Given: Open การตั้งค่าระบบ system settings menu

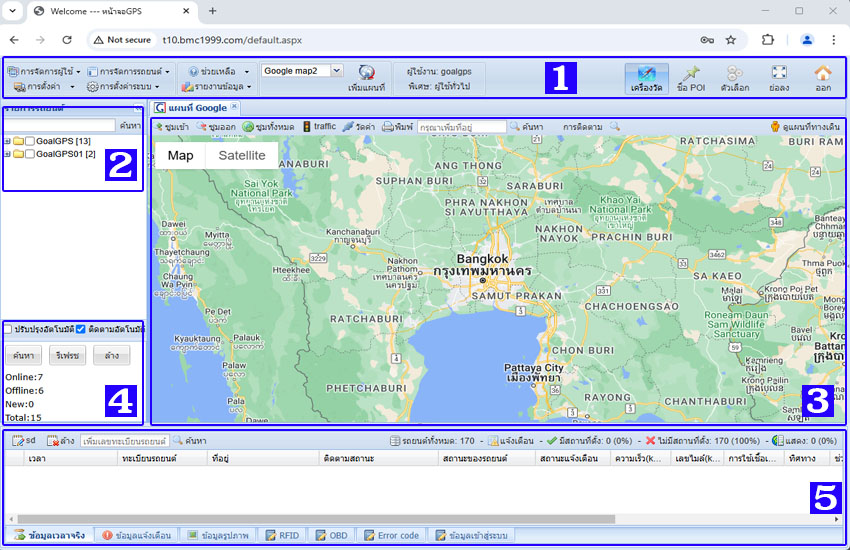Looking at the screenshot, I should 123,87.
